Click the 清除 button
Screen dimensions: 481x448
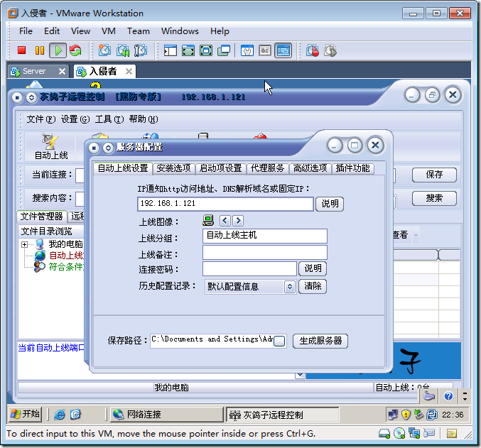click(x=313, y=286)
